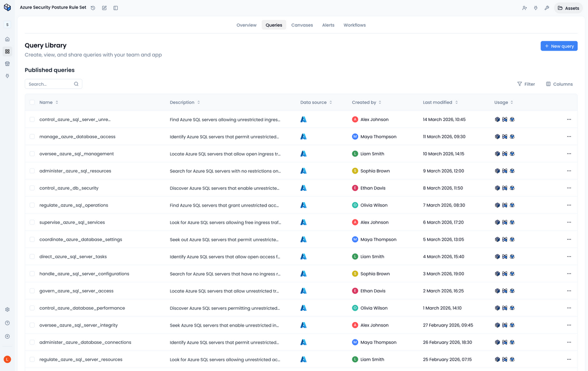The image size is (588, 371).
Task: Check the checkbox for manage_azure_database_access
Action: click(x=32, y=136)
